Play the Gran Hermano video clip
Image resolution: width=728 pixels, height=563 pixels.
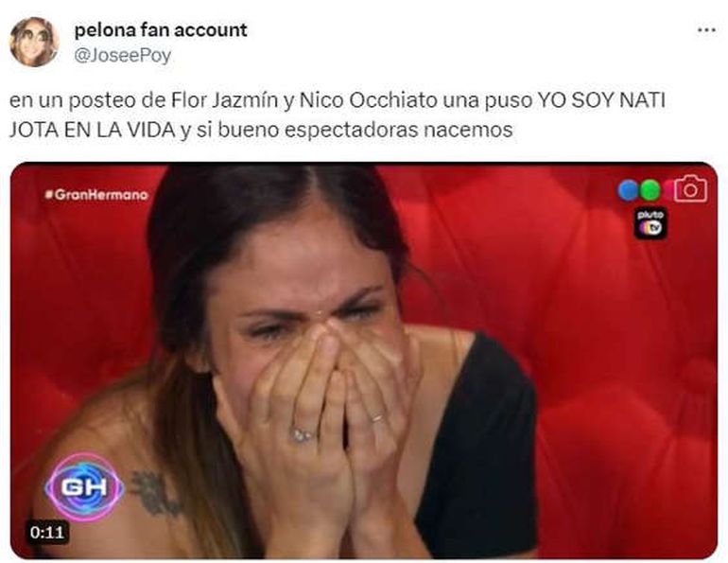point(364,361)
